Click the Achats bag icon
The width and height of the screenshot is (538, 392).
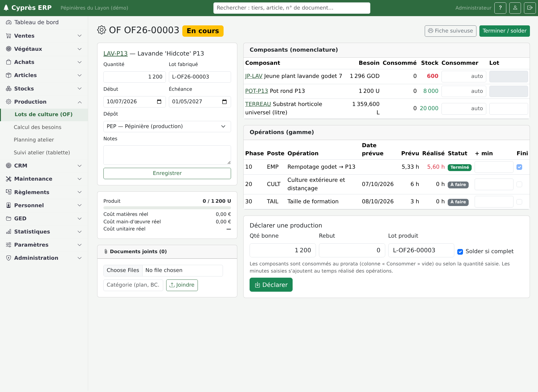[x=9, y=62]
